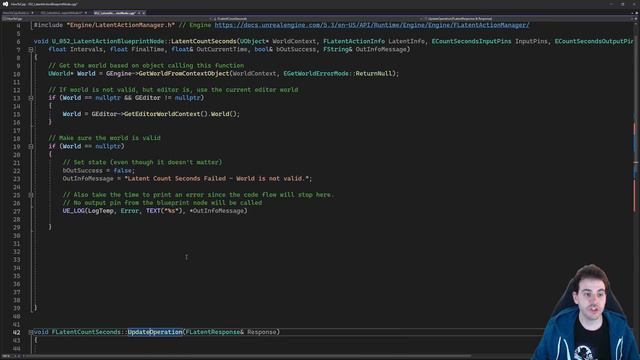Click the Visual Studio logo icon
The width and height of the screenshot is (640, 360).
(5, 4)
